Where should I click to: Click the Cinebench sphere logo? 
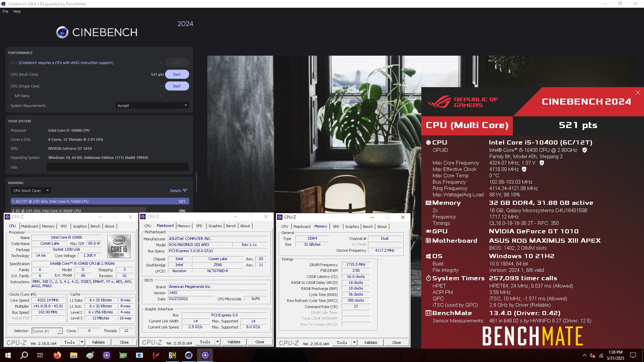pyautogui.click(x=62, y=33)
